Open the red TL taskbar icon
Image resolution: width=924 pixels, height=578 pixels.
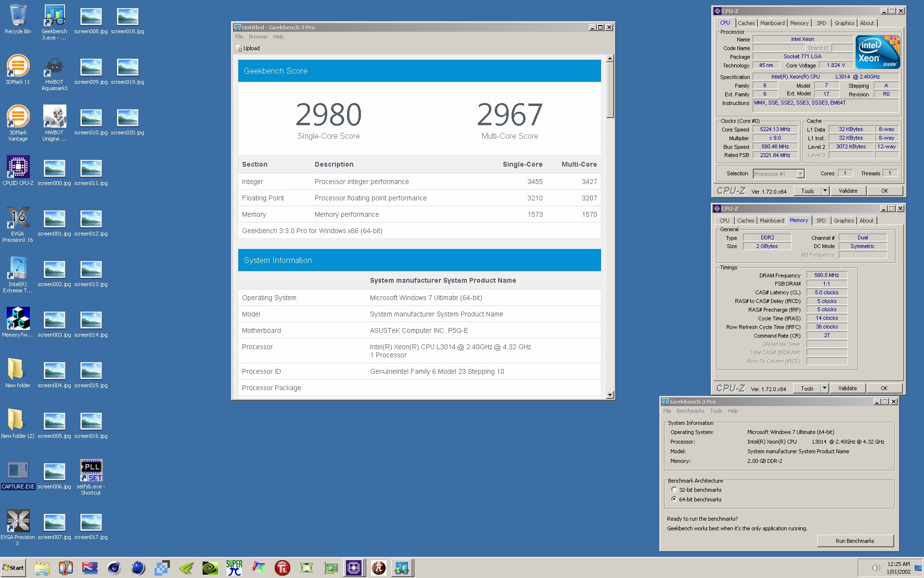pyautogui.click(x=282, y=568)
